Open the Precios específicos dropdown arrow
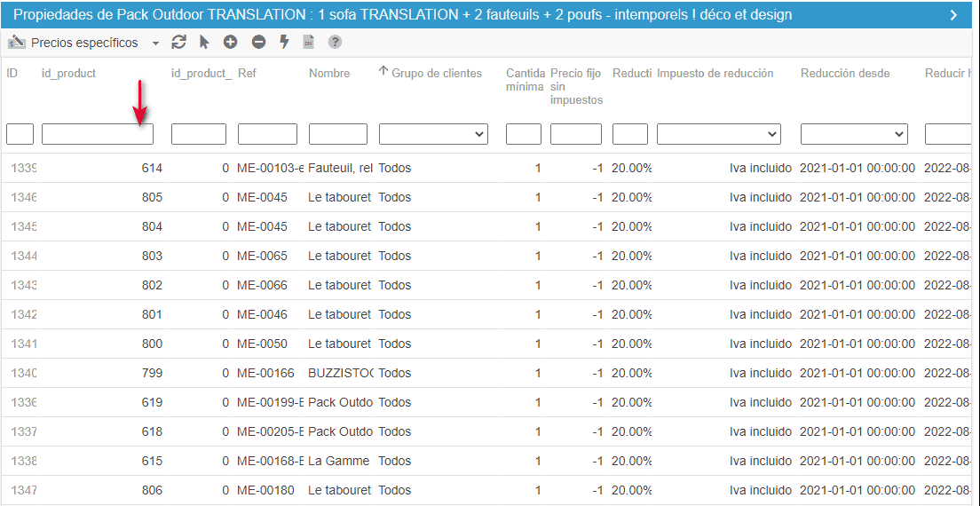Image resolution: width=980 pixels, height=506 pixels. click(156, 43)
